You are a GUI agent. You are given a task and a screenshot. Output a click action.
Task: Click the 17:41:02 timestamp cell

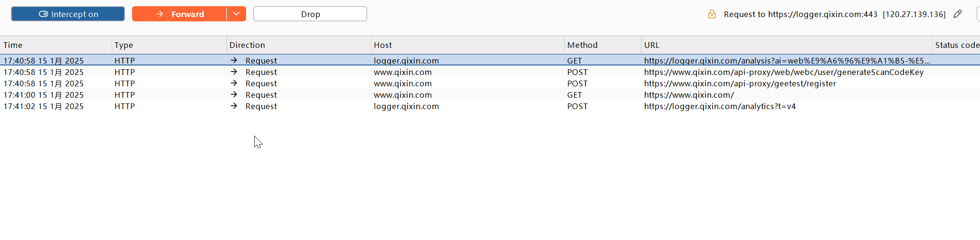coord(43,106)
